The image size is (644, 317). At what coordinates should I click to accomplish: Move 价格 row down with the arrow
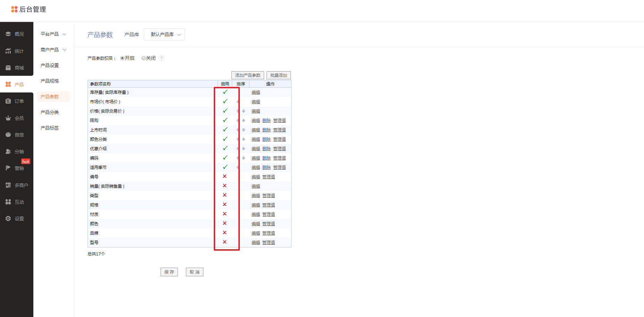click(x=244, y=111)
